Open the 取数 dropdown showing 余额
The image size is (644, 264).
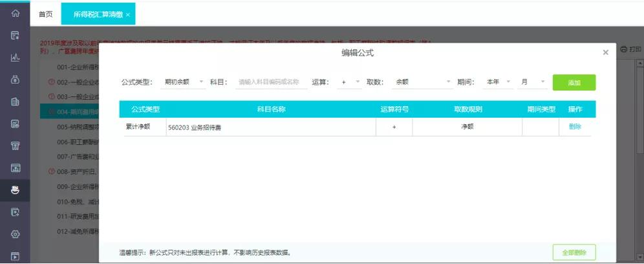pos(423,82)
